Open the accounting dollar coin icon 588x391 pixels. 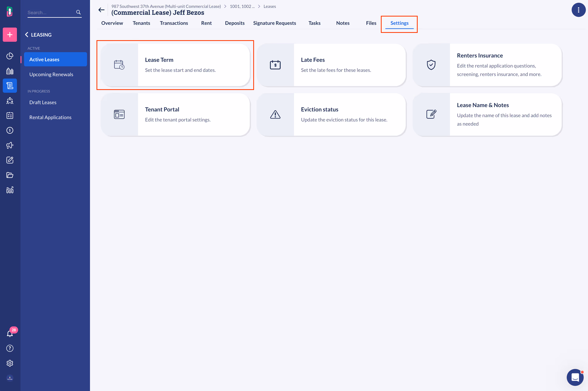pyautogui.click(x=10, y=130)
